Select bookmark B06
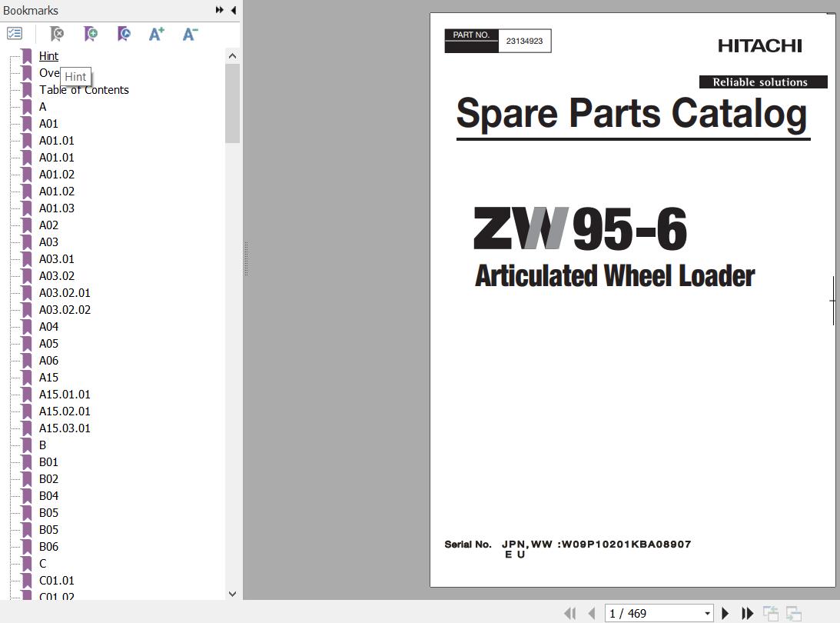Screen dimensions: 840x623 pyautogui.click(x=48, y=546)
